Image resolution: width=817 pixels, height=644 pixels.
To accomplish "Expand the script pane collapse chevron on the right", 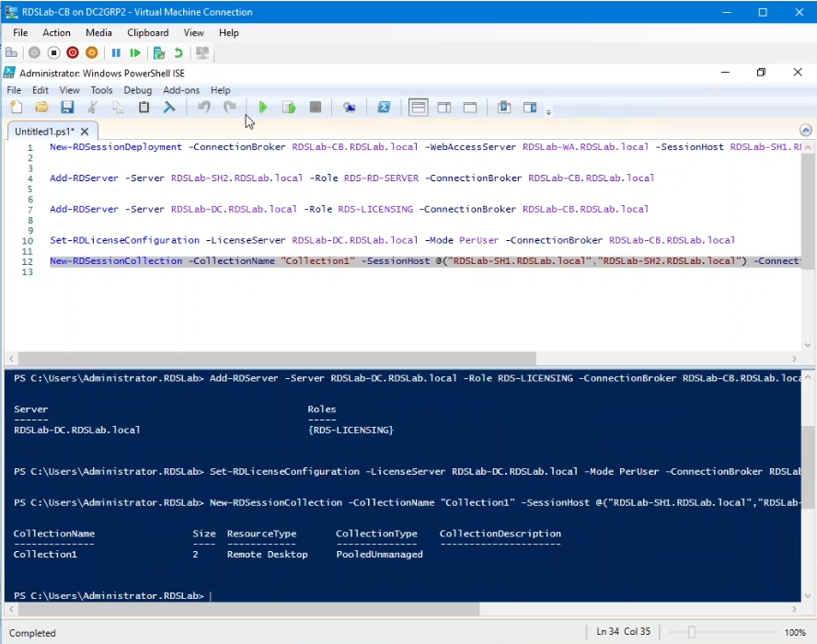I will coord(805,130).
